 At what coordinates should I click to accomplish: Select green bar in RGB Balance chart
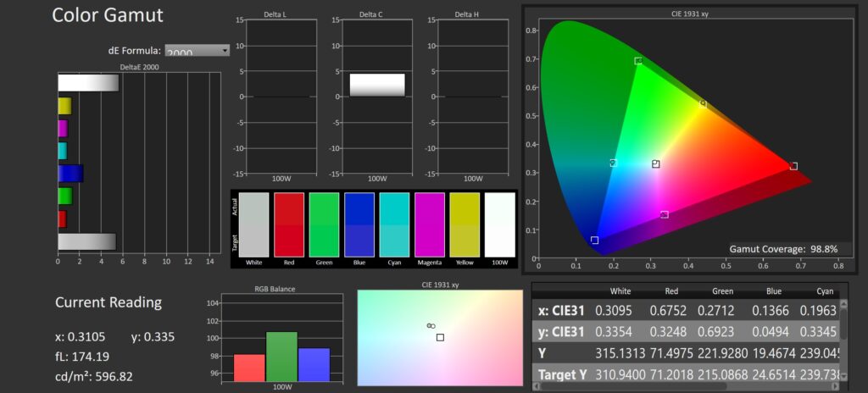(281, 357)
